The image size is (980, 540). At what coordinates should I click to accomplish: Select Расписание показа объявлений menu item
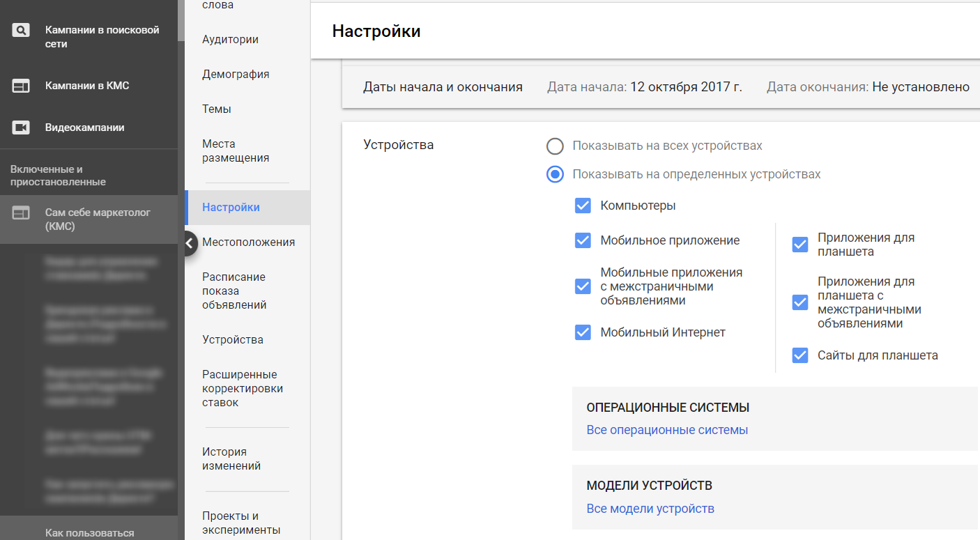pyautogui.click(x=234, y=291)
